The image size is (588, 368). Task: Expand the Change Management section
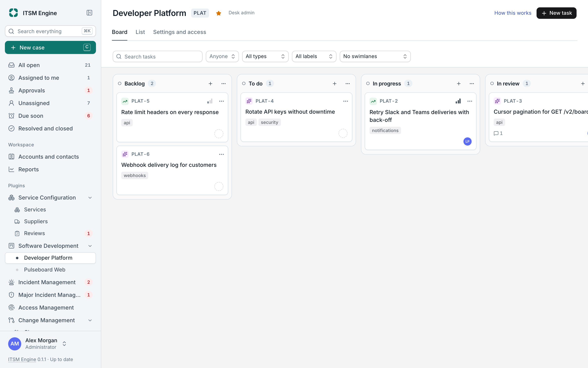pos(90,320)
